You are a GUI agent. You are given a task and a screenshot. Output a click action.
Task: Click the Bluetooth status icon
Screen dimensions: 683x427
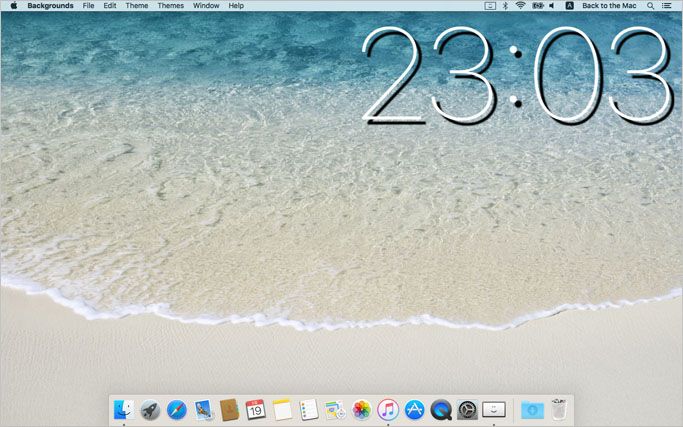[x=505, y=6]
